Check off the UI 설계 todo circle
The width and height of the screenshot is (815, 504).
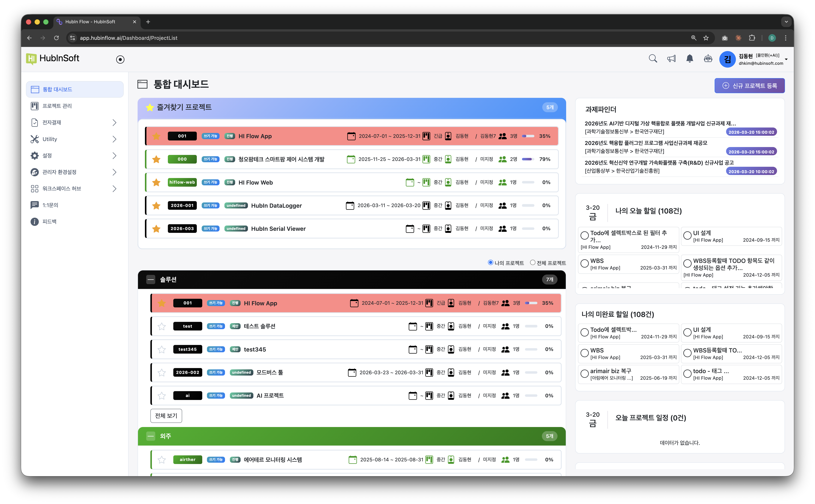click(687, 236)
